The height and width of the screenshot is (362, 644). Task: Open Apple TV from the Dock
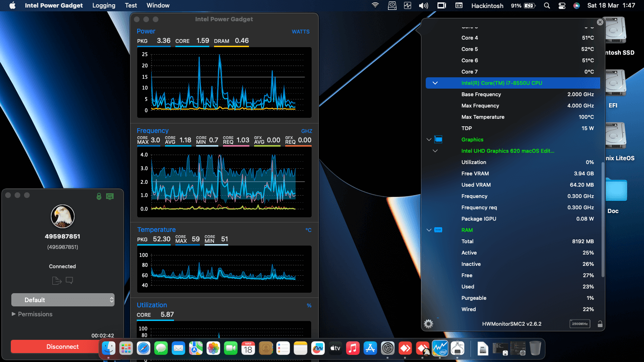coord(335,348)
